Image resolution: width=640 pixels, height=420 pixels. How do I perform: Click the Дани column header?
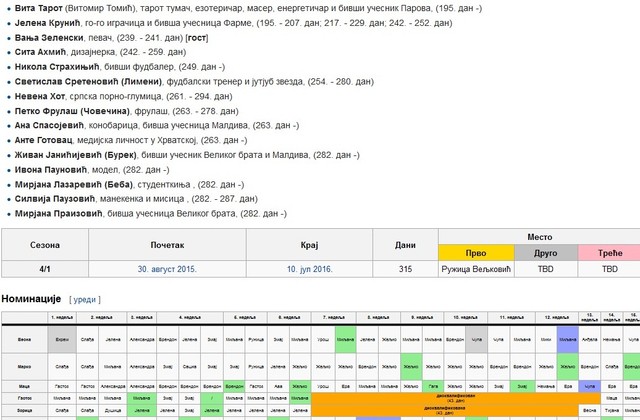click(405, 245)
